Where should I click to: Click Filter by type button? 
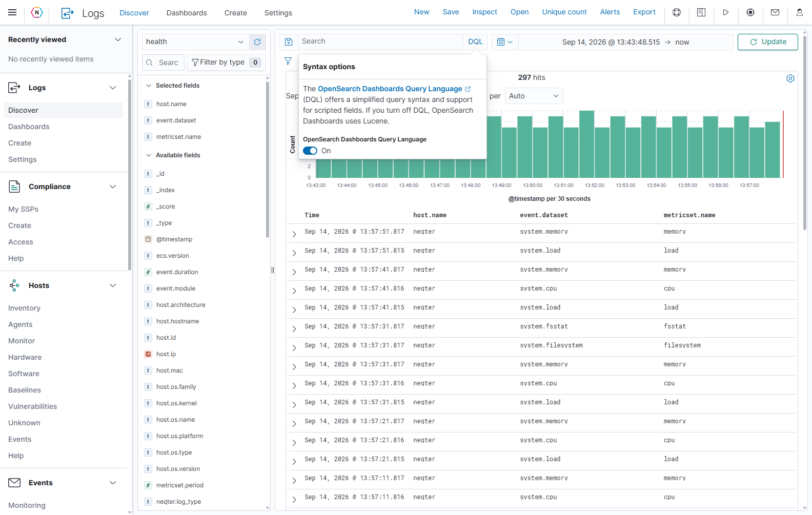pyautogui.click(x=226, y=63)
